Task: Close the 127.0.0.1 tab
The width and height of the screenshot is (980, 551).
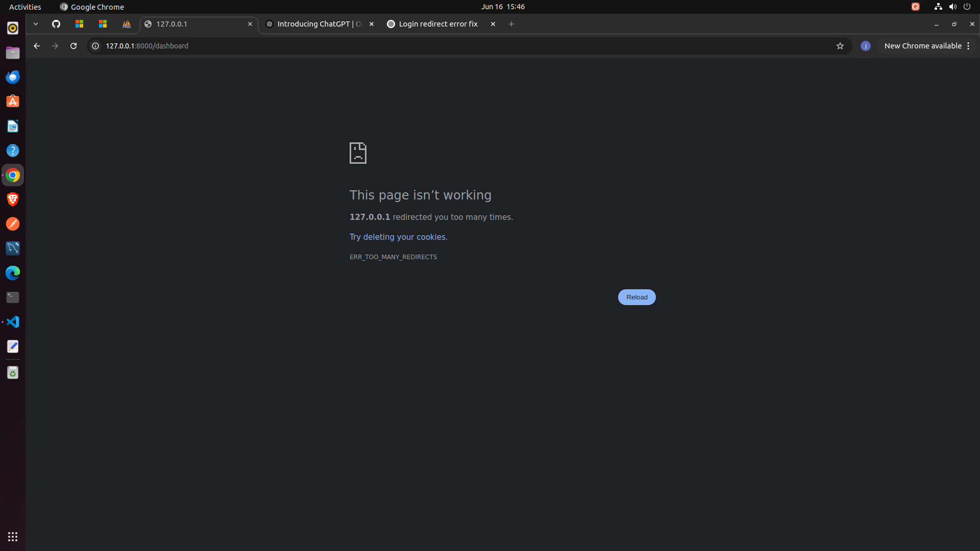Action: [x=250, y=24]
